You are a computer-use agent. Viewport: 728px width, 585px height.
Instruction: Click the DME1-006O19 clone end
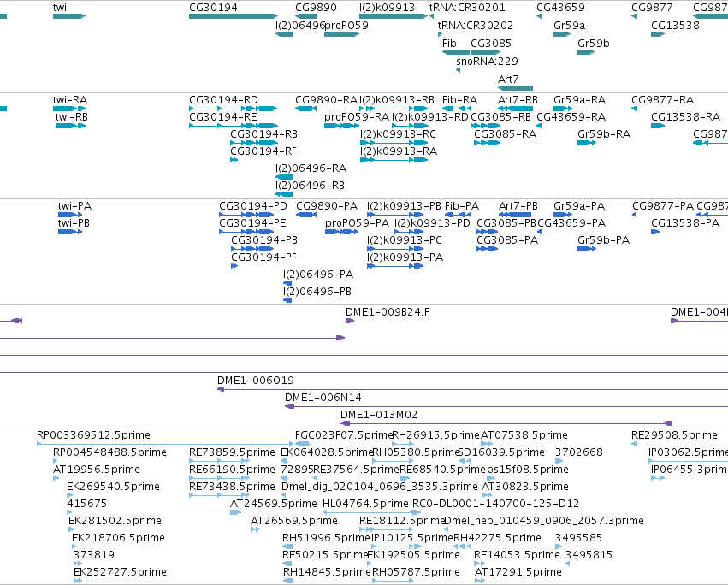click(221, 389)
